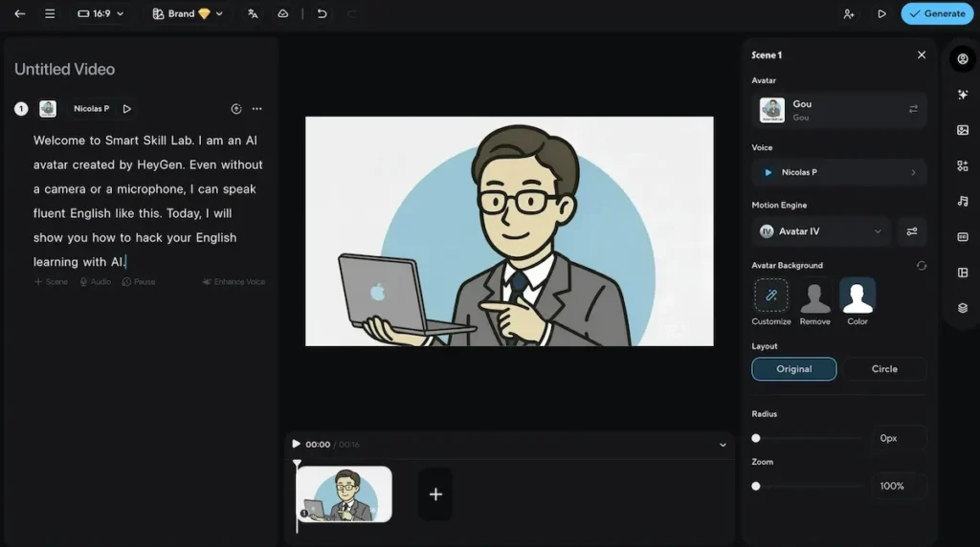Reset avatar background with refresh icon
The image size is (980, 547).
point(922,266)
